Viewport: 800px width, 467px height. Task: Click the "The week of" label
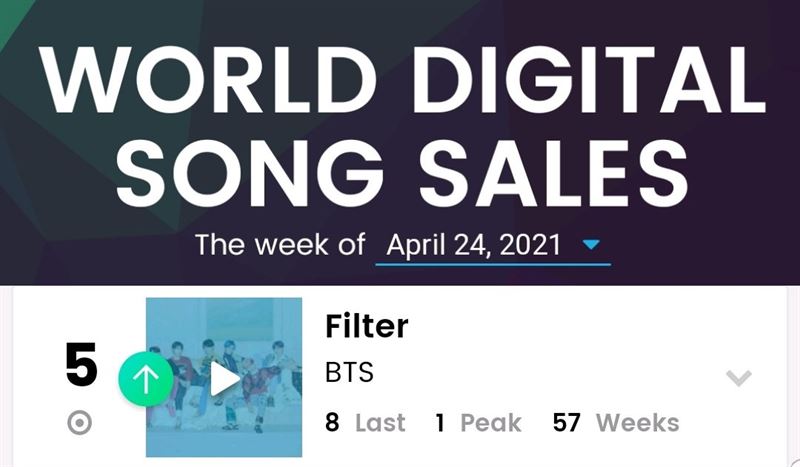pyautogui.click(x=280, y=244)
